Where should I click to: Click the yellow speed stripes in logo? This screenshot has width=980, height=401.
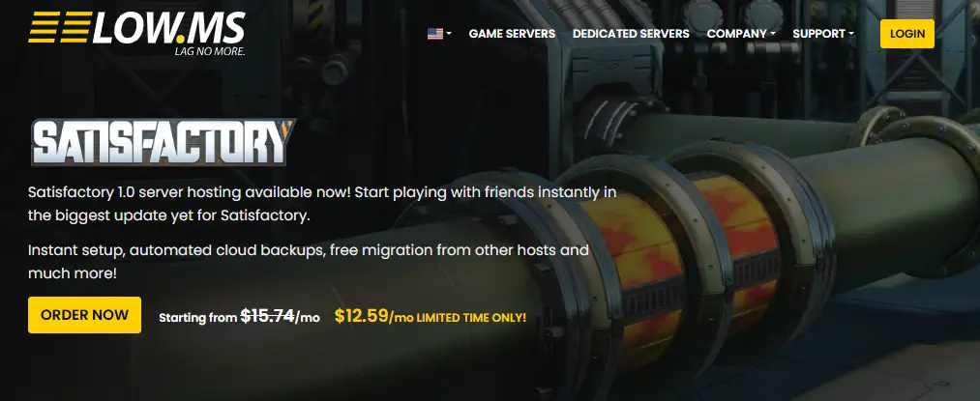59,27
